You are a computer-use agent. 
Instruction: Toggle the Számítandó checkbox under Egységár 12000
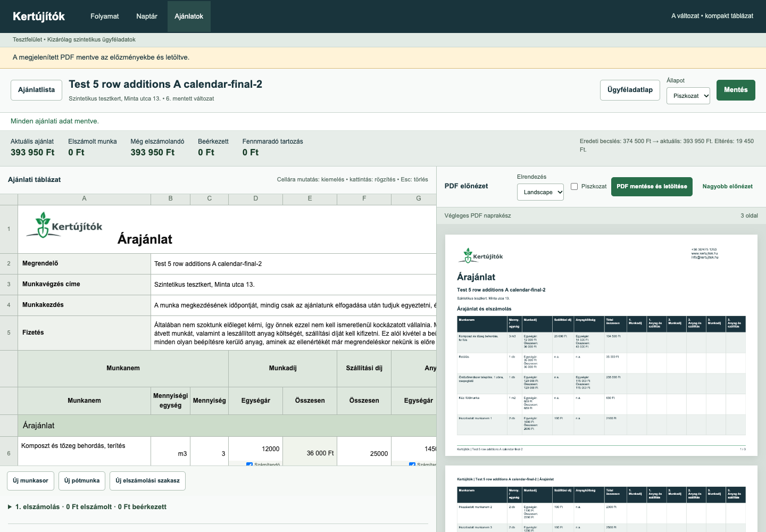point(249,464)
